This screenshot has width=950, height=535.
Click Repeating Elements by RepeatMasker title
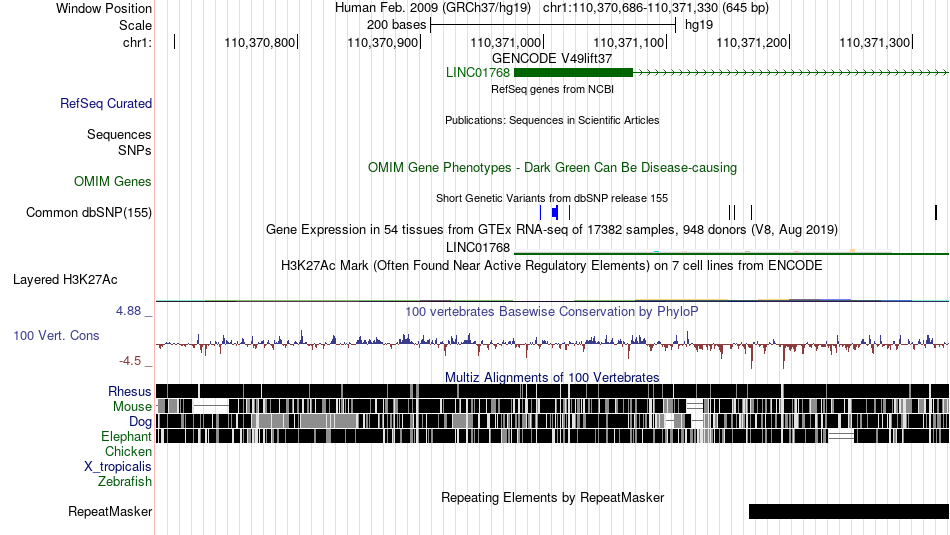(553, 497)
